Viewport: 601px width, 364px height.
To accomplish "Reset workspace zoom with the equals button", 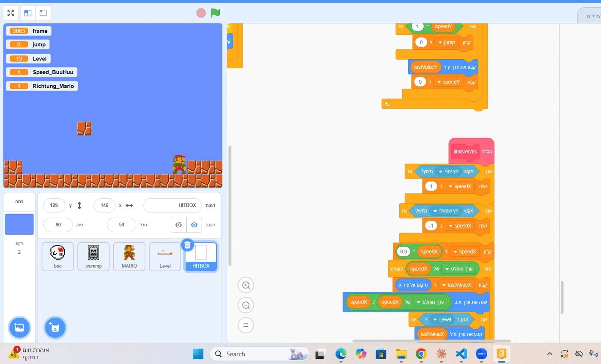I will tap(246, 325).
